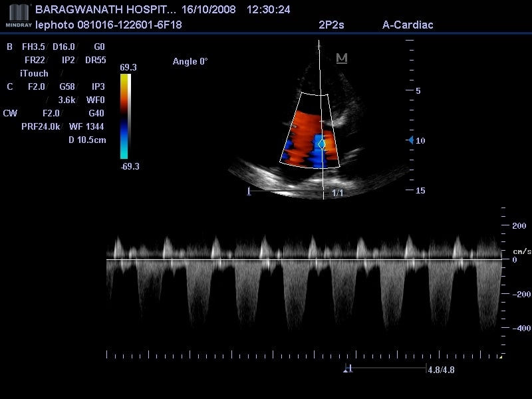Click the Mindray logo icon
The image size is (532, 399).
point(18,15)
